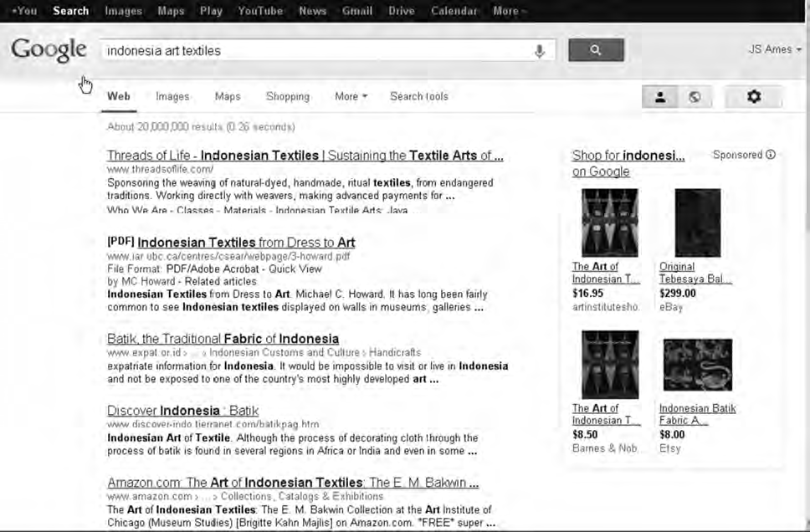Select the Shopping results tab
The height and width of the screenshot is (532, 810).
287,96
